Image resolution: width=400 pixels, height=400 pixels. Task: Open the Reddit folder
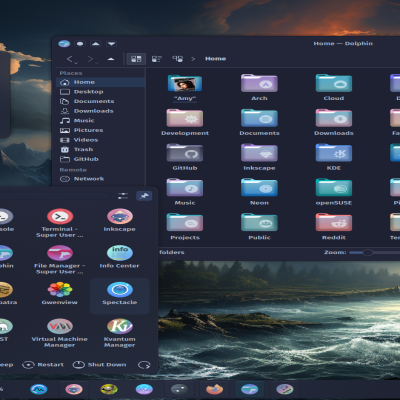pyautogui.click(x=334, y=227)
